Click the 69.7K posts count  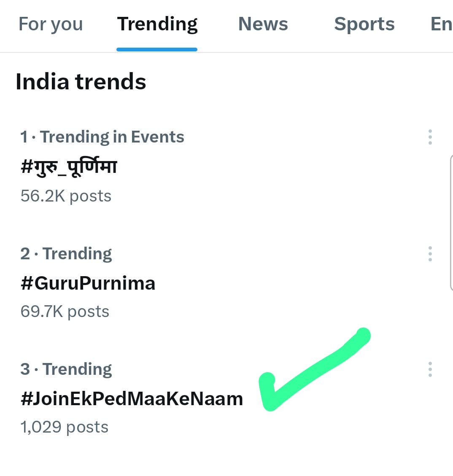tap(65, 312)
